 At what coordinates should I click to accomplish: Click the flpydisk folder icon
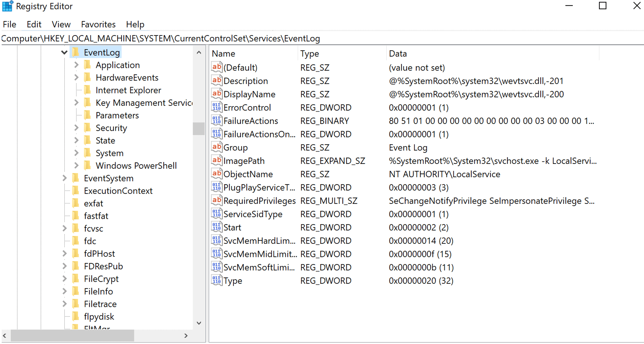pos(75,316)
